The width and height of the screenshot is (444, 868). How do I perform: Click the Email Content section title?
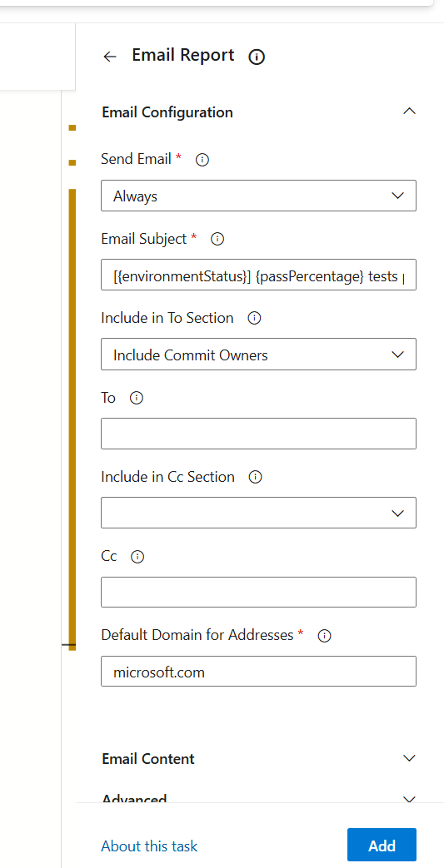coord(148,758)
